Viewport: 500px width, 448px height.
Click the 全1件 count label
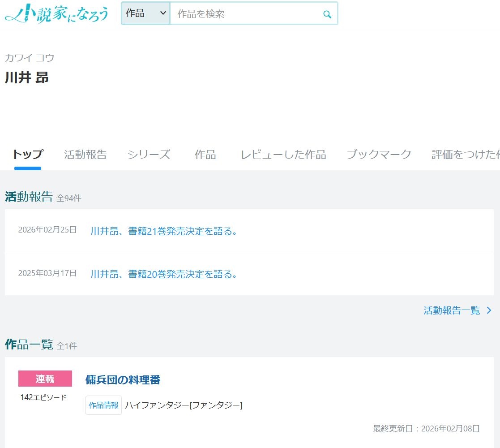pyautogui.click(x=67, y=346)
